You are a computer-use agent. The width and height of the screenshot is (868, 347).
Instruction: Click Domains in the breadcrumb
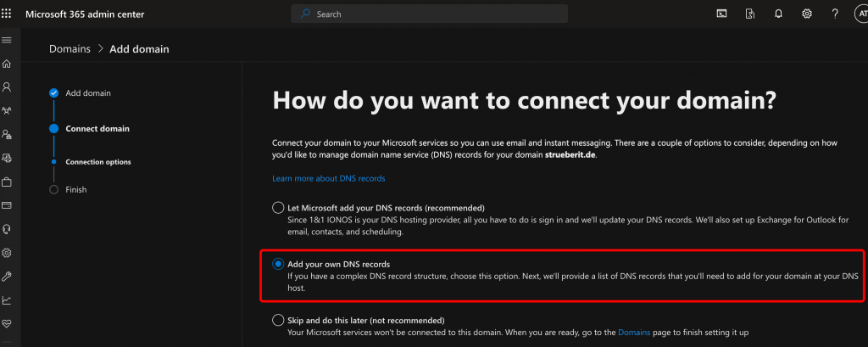[x=70, y=49]
